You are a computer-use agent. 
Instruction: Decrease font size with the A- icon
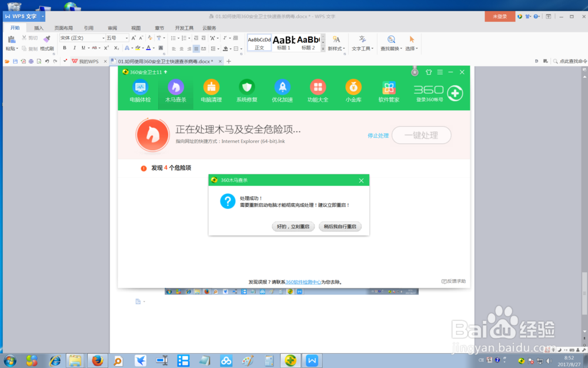(x=141, y=38)
